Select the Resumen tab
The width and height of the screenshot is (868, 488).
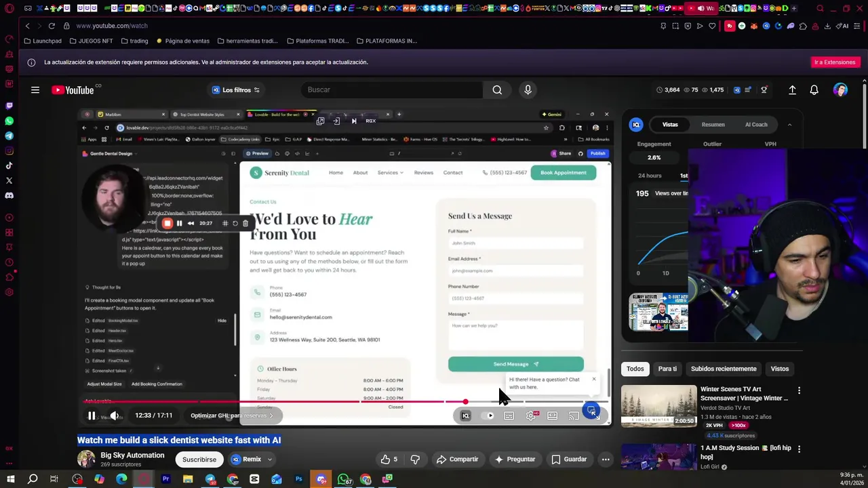(x=713, y=125)
